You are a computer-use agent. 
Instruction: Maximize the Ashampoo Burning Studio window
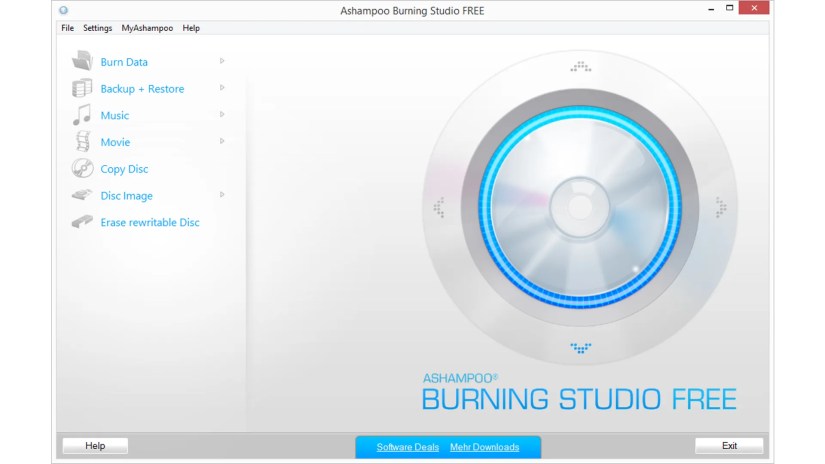coord(729,8)
